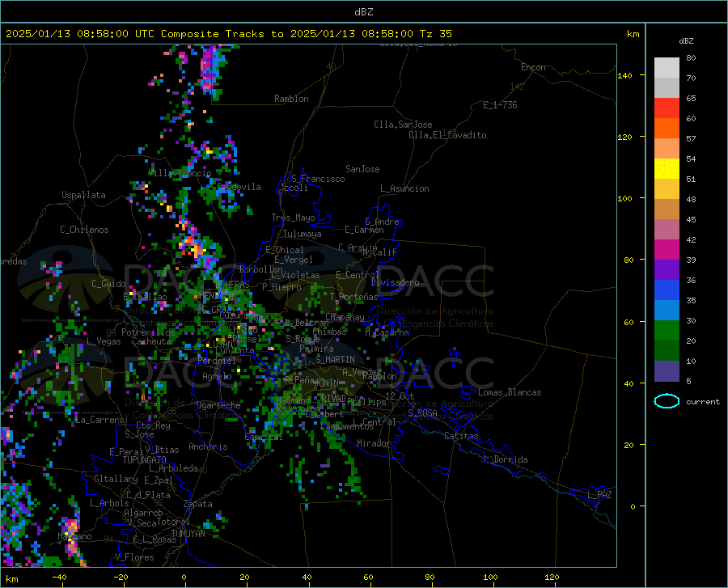The width and height of the screenshot is (728, 588).
Task: Click the L_Asuncion map label
Action: [404, 188]
